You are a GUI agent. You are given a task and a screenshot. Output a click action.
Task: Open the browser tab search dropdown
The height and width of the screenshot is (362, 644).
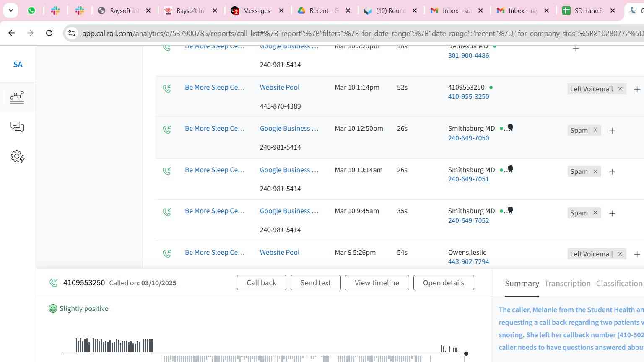[x=10, y=10]
